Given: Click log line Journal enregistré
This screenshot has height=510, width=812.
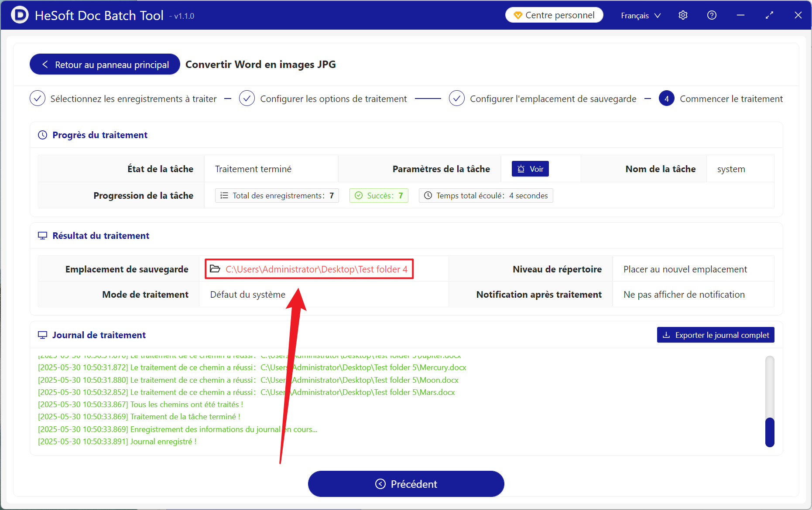Looking at the screenshot, I should 117,442.
